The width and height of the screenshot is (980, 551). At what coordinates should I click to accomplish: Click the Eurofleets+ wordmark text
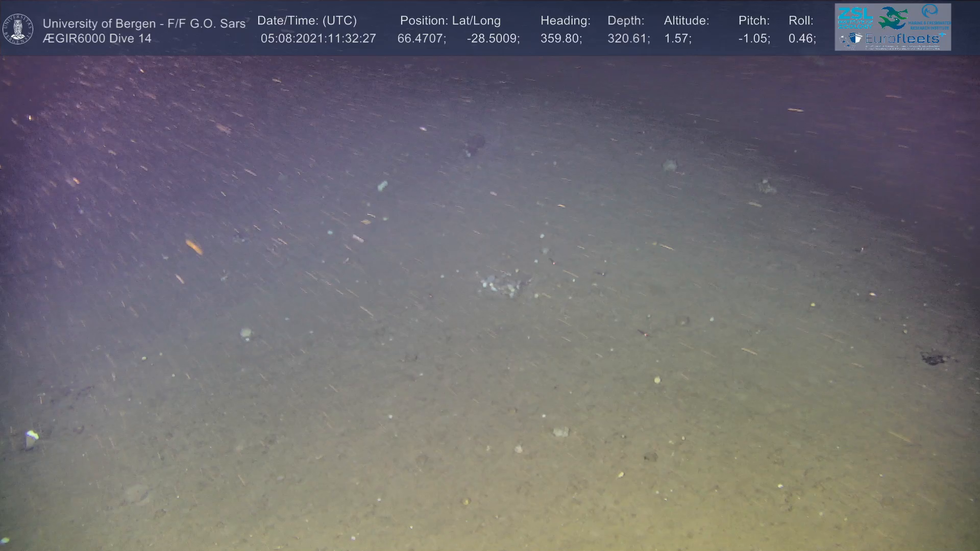point(902,39)
